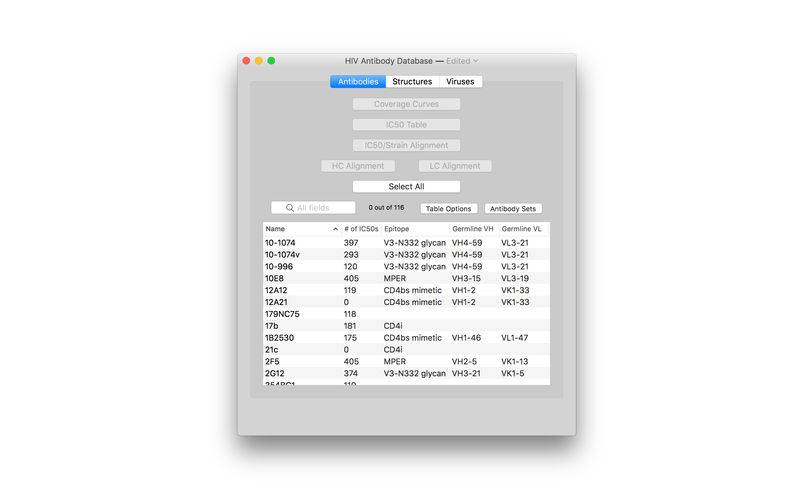Toggle the Name column sort arrow
This screenshot has height=500, width=800.
click(x=335, y=229)
